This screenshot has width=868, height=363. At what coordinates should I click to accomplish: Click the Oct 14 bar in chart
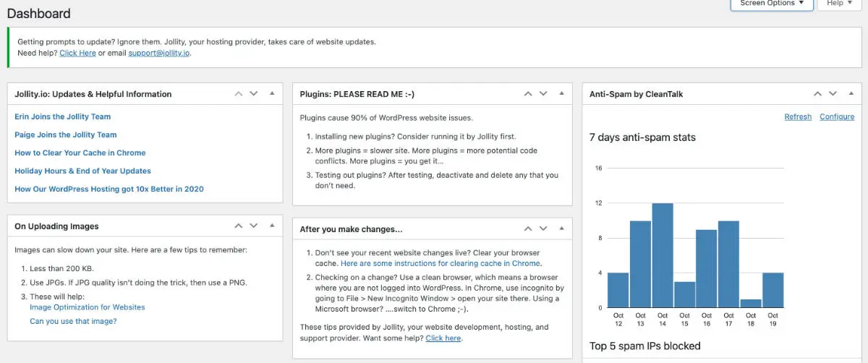[x=663, y=255]
